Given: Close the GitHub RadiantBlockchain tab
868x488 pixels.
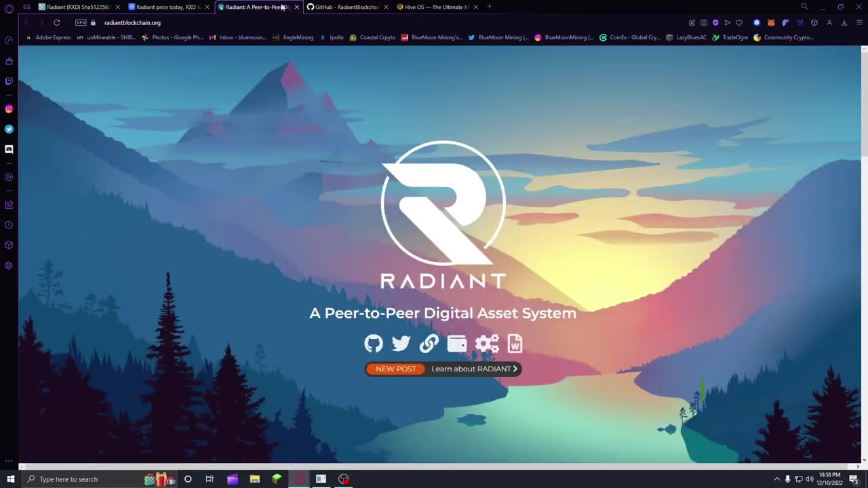Looking at the screenshot, I should (x=386, y=7).
